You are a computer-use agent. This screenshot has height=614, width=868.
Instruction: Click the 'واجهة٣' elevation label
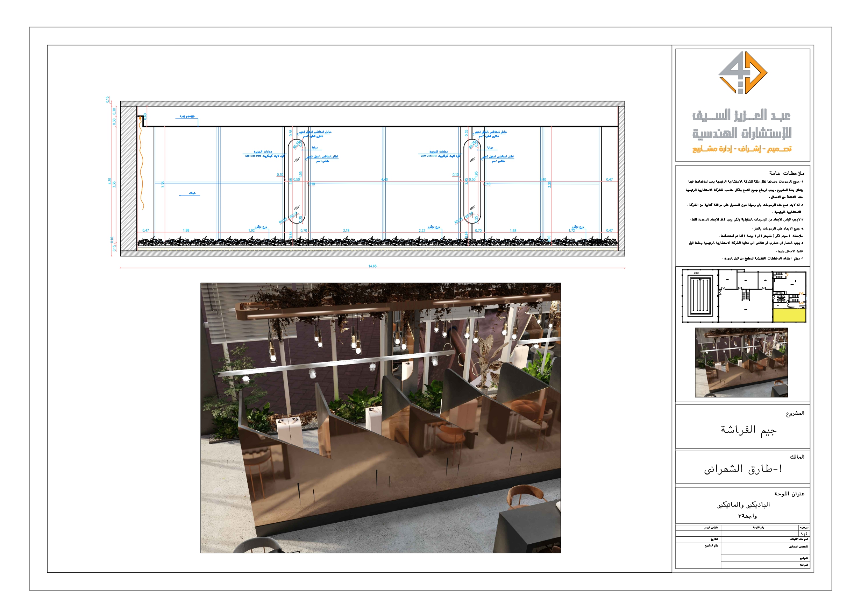[x=747, y=516]
